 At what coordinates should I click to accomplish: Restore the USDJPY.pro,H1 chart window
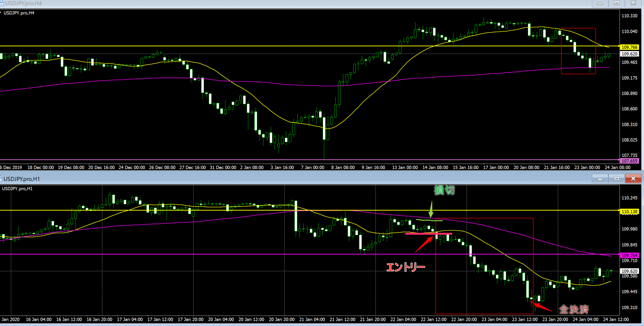coord(617,178)
